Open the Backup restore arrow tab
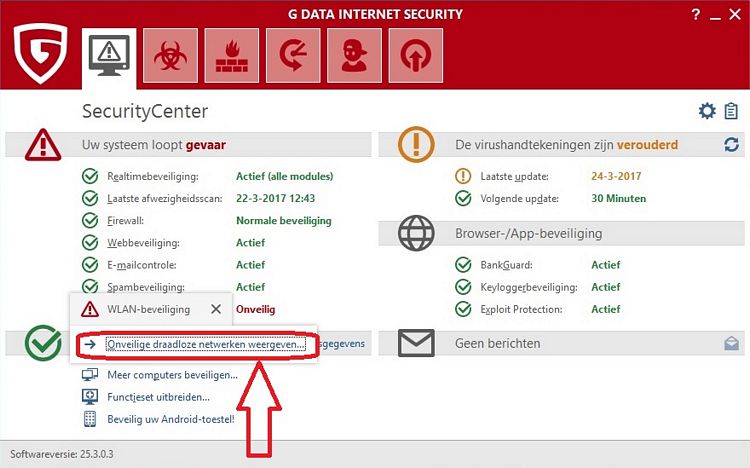Viewport: 750px width, 468px height. pyautogui.click(x=293, y=56)
